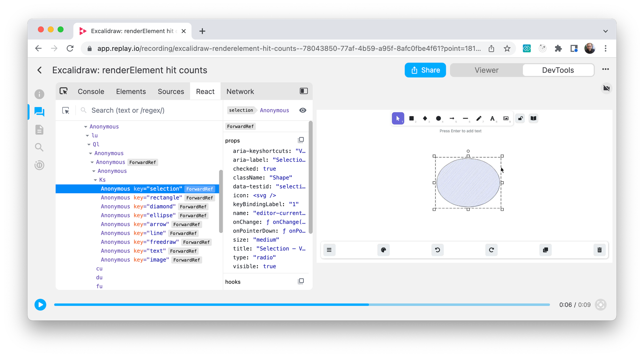
Task: Select the Text tool
Action: click(x=493, y=118)
